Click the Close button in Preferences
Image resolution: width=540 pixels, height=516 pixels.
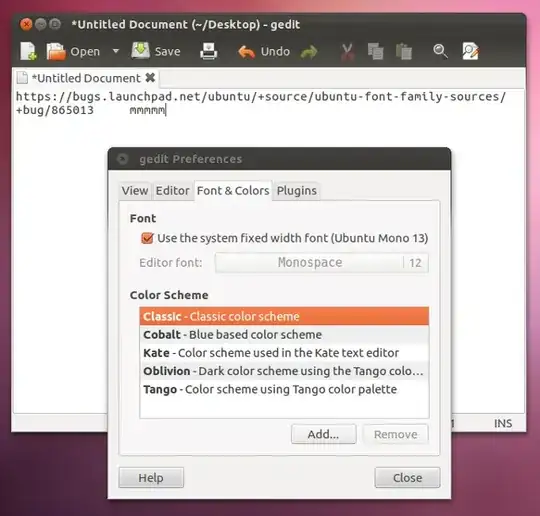coord(407,477)
